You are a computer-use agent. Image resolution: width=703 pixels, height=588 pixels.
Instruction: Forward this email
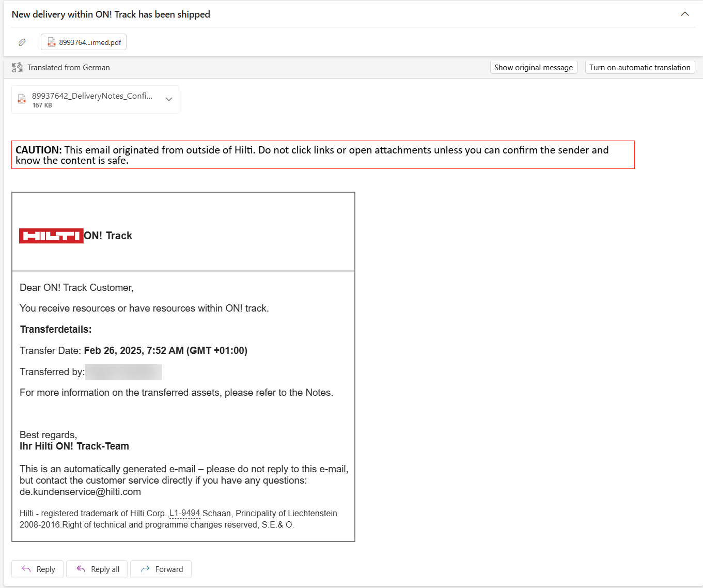pyautogui.click(x=161, y=569)
